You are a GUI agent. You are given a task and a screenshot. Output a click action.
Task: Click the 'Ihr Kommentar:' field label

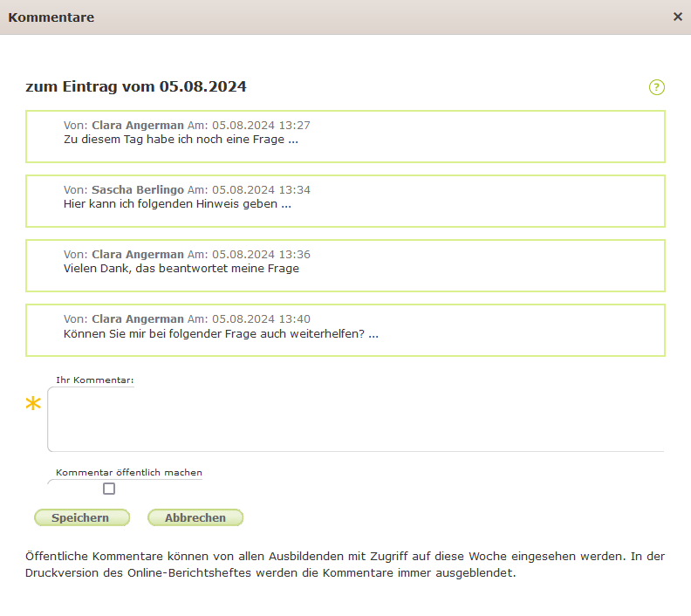pos(94,380)
